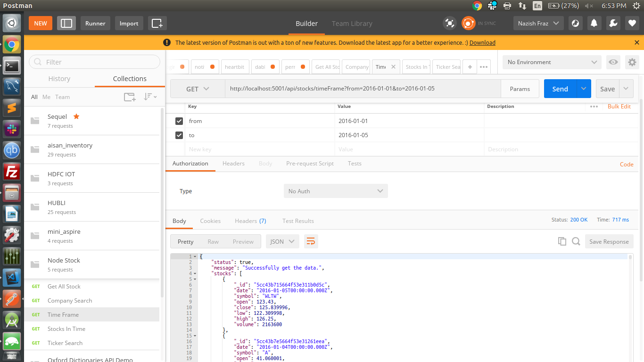Open the Send button dropdown arrow

click(584, 89)
